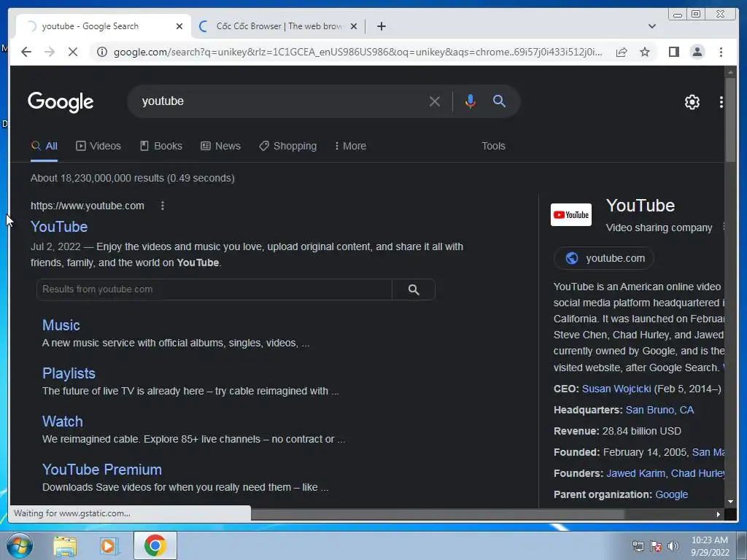Start voice search with microphone icon
The height and width of the screenshot is (560, 747).
pyautogui.click(x=471, y=101)
